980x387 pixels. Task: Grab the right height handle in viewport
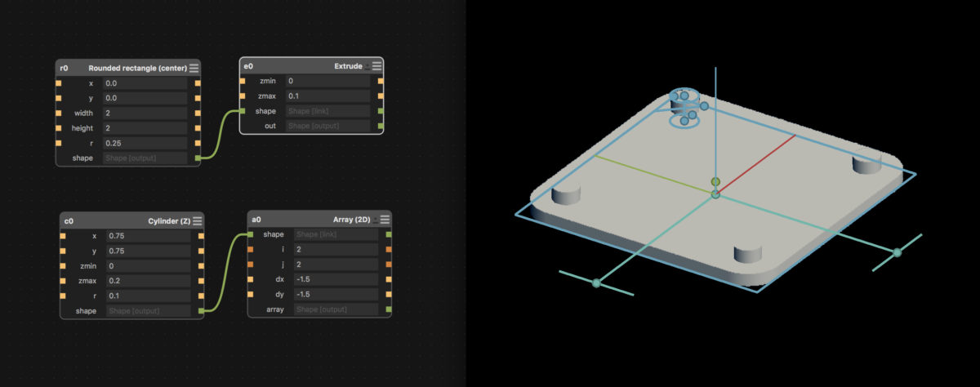coord(898,252)
